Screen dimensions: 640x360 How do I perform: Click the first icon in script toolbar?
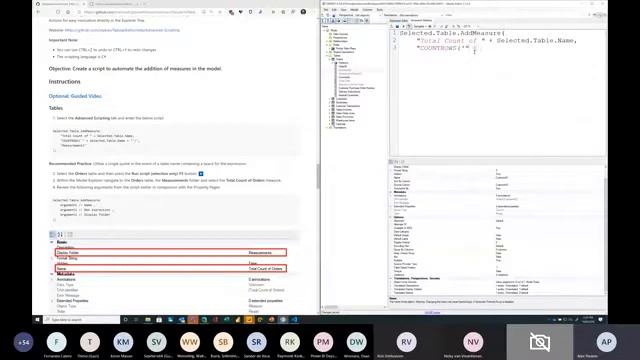click(x=392, y=27)
